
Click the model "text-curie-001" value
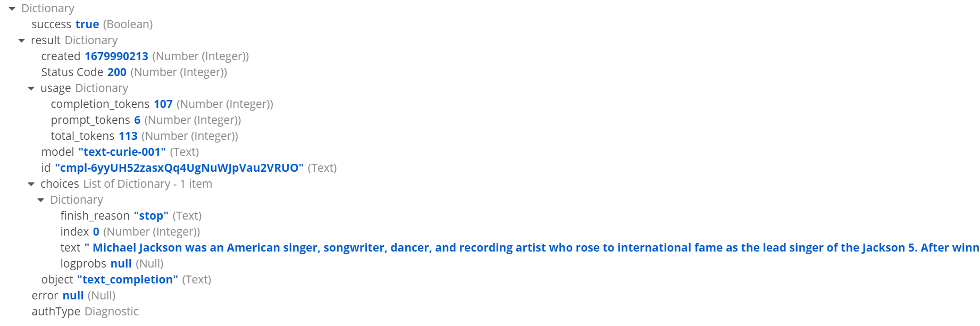coord(122,152)
